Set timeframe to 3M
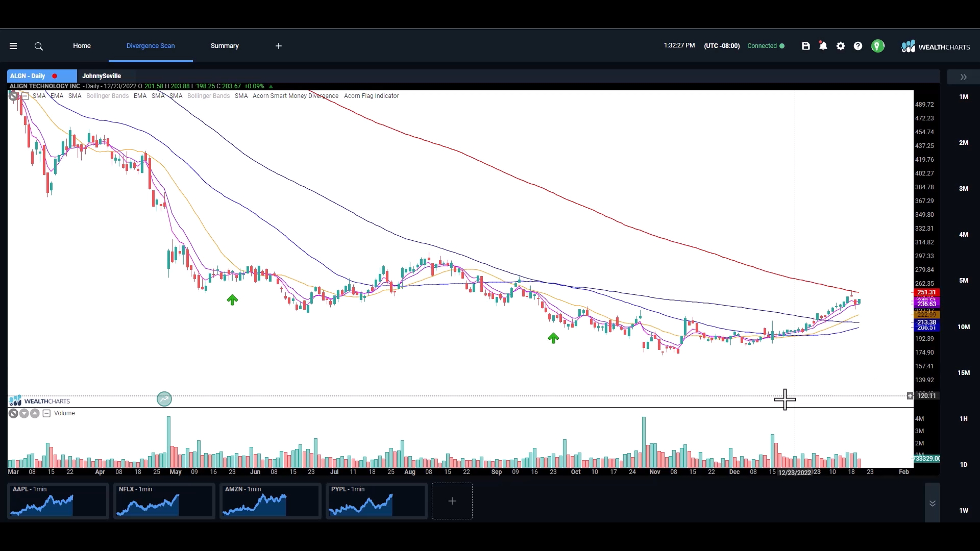This screenshot has height=551, width=980. 964,189
